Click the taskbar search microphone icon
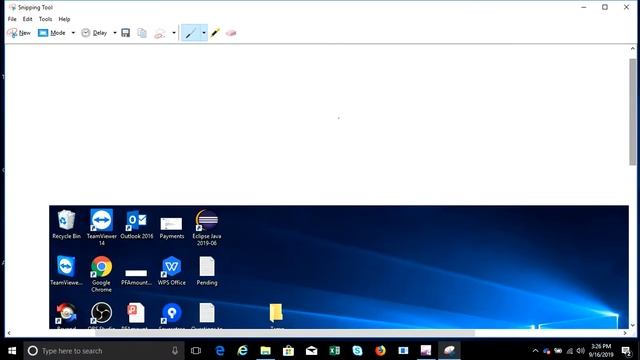This screenshot has height=360, width=640. coord(175,351)
